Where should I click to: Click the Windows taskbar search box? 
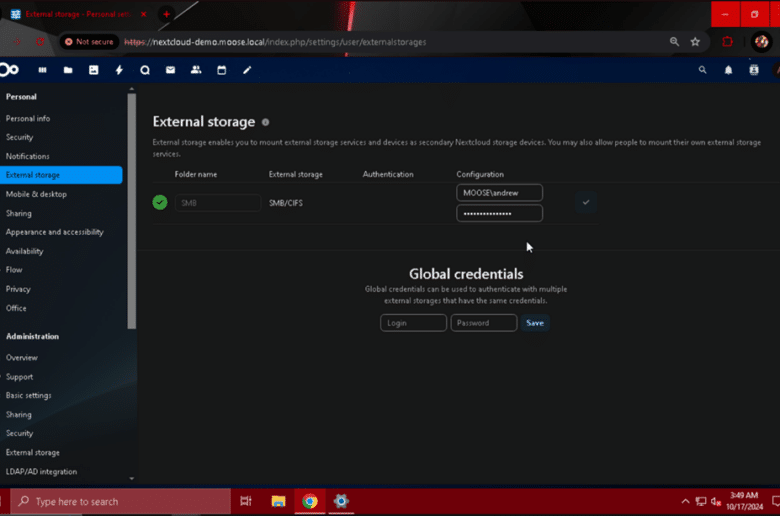pyautogui.click(x=120, y=501)
